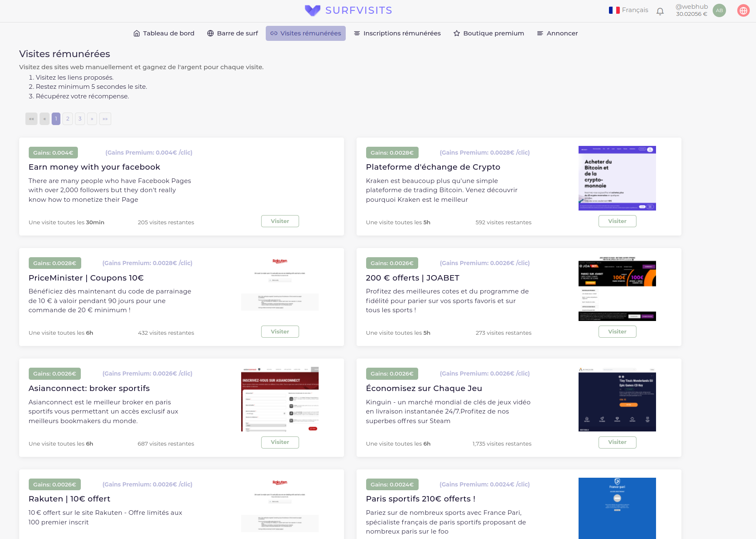Click 'Rakuten | 10€ offert' title
Viewport: 756px width, 539px height.
(69, 499)
